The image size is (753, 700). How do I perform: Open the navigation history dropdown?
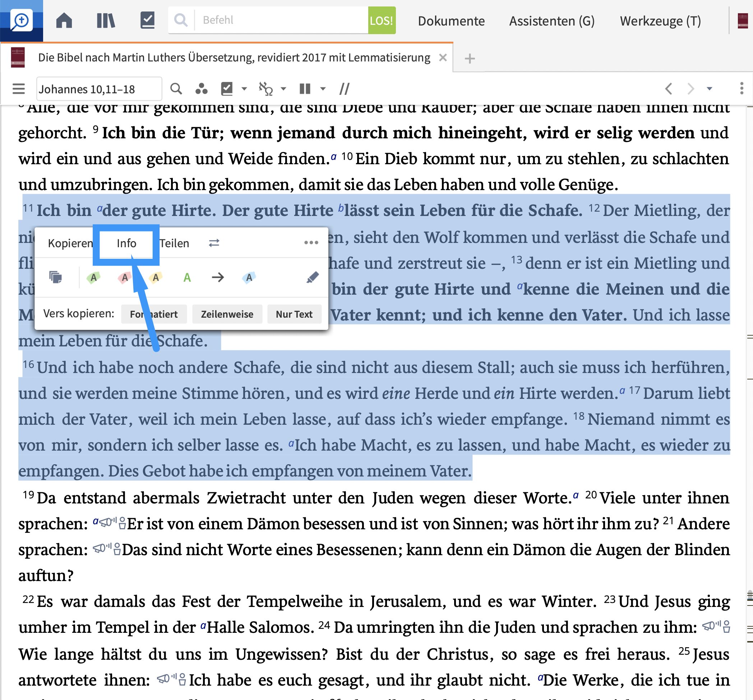[x=710, y=89]
